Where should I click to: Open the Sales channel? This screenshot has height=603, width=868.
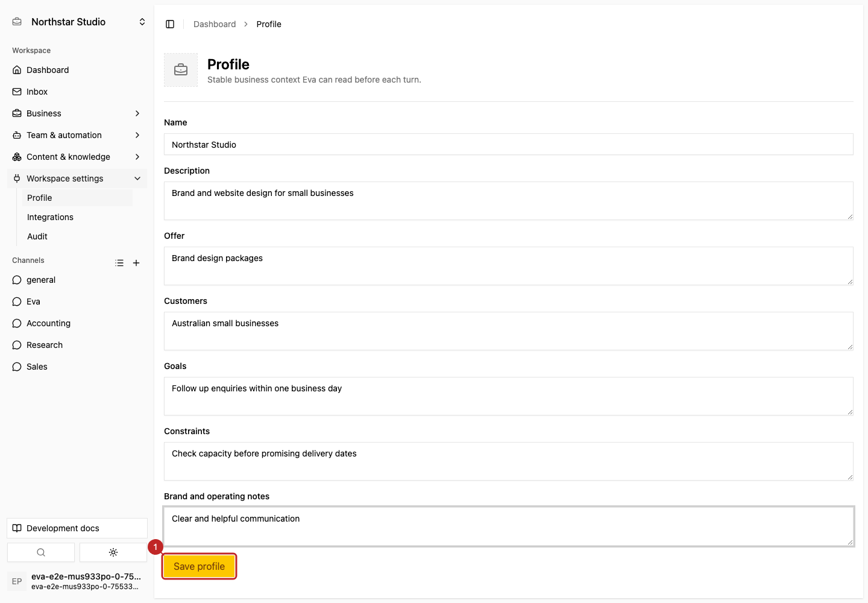(77, 367)
